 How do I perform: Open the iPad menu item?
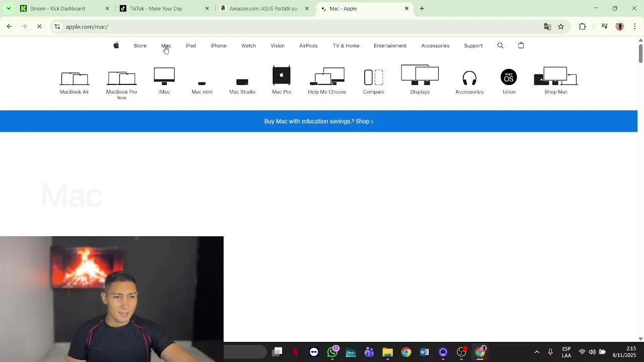click(x=191, y=46)
